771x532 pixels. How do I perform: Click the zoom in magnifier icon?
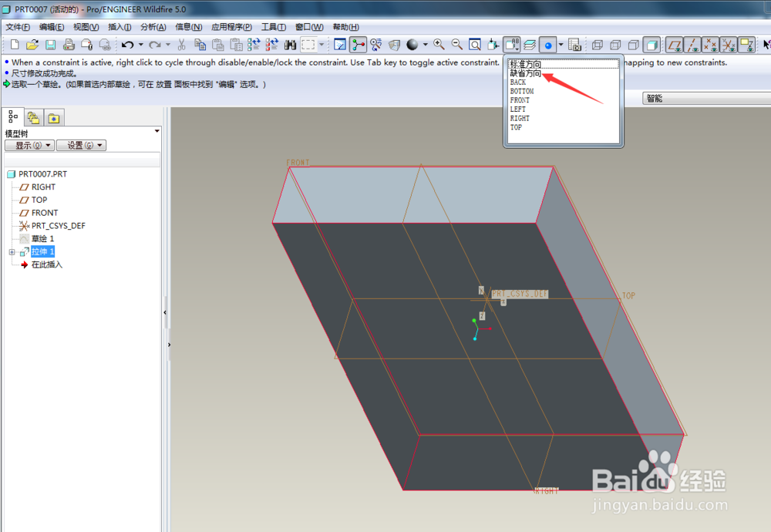click(x=439, y=45)
